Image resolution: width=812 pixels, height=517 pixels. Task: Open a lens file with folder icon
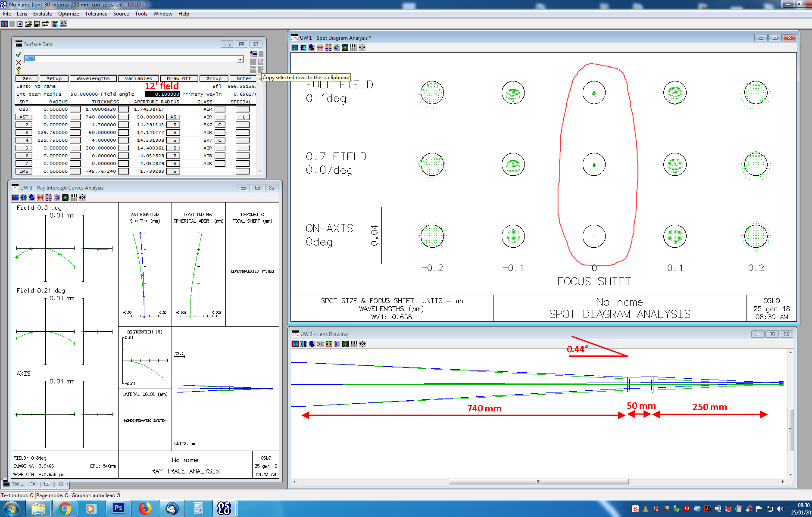(x=28, y=24)
